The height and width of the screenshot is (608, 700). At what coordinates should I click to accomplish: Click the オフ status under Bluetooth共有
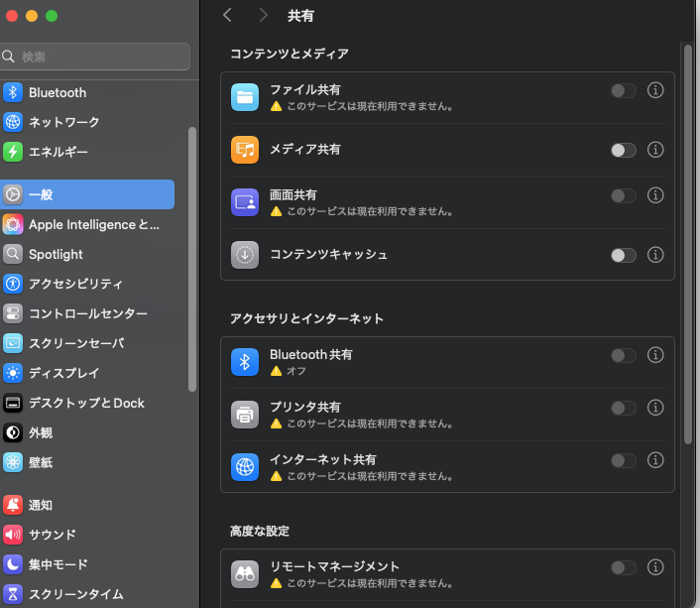coord(296,371)
